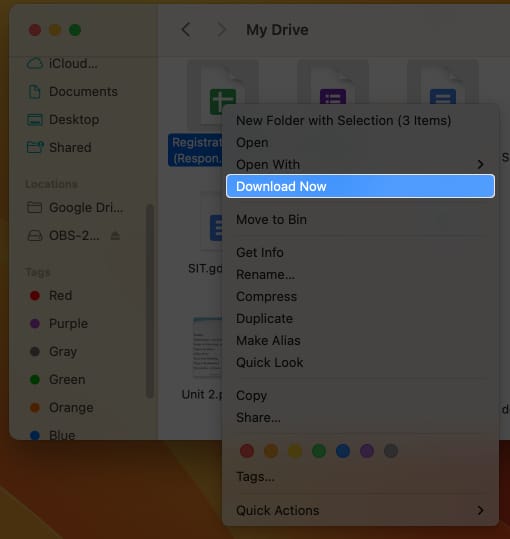Apply the yellow tag color dot
The width and height of the screenshot is (510, 539).
click(x=295, y=451)
